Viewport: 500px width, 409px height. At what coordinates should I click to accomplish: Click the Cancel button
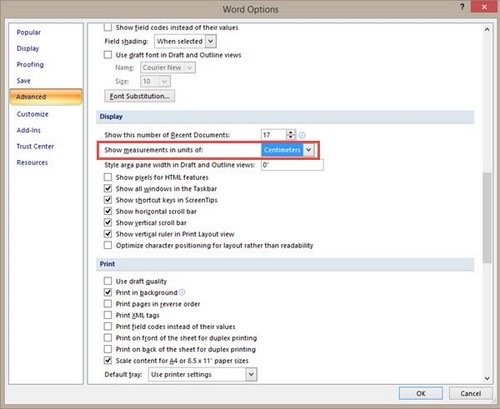(470, 393)
